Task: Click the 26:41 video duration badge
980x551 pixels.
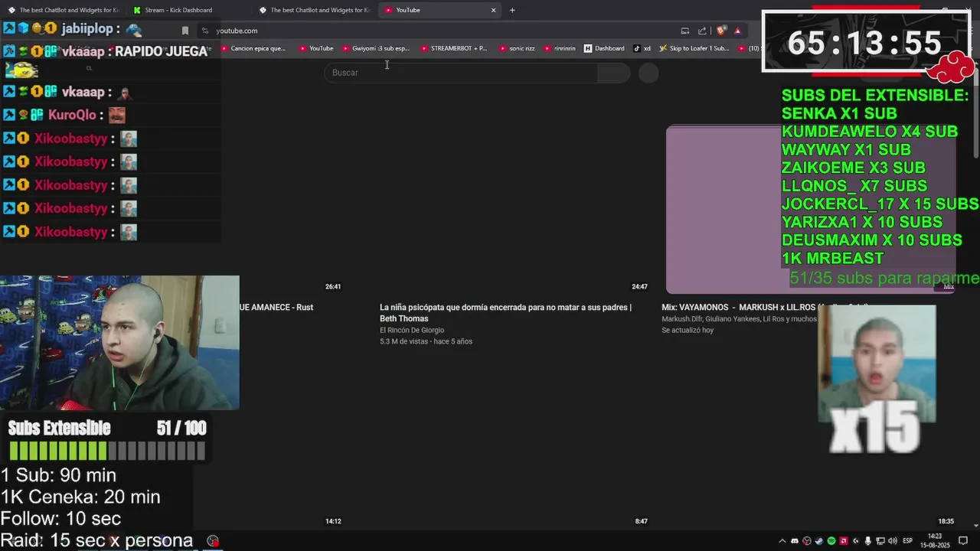Action: (333, 287)
